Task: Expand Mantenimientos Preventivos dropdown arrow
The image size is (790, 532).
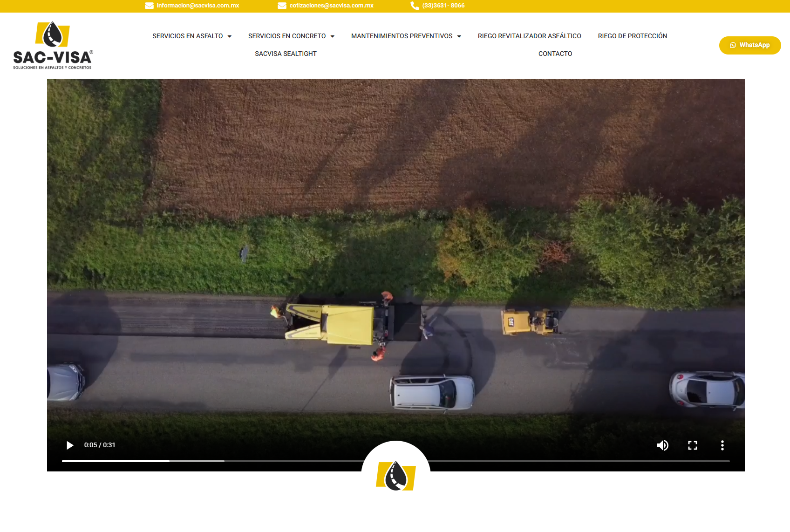Action: pyautogui.click(x=459, y=36)
